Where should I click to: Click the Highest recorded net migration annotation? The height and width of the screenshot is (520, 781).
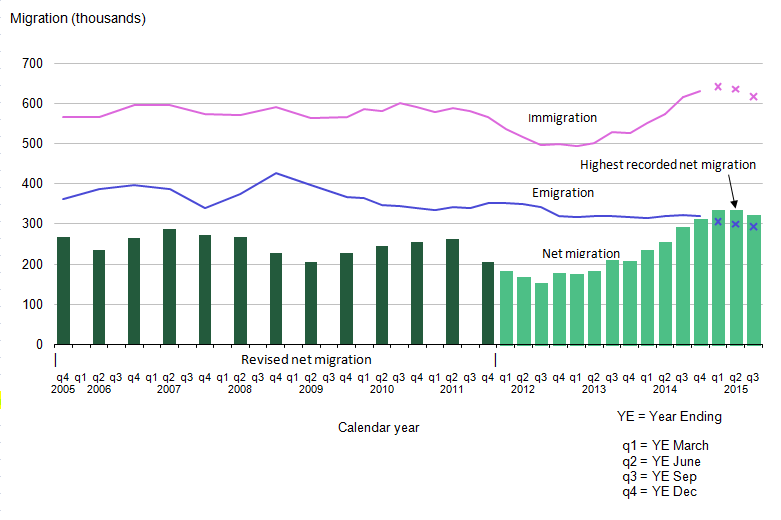tap(668, 164)
